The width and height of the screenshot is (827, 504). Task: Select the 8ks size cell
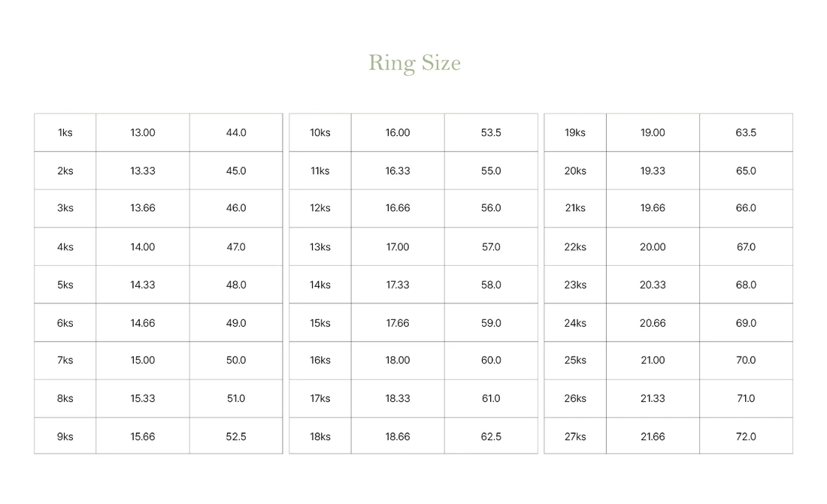65,399
